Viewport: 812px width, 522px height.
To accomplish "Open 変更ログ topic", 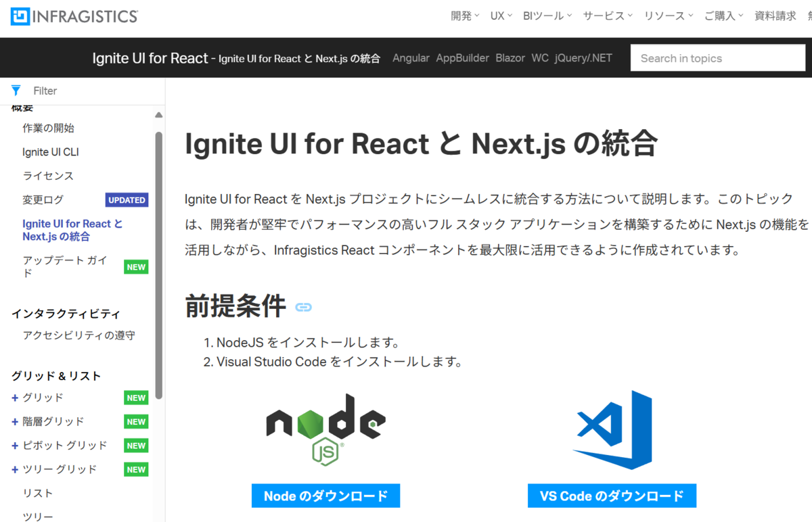I will (x=43, y=200).
